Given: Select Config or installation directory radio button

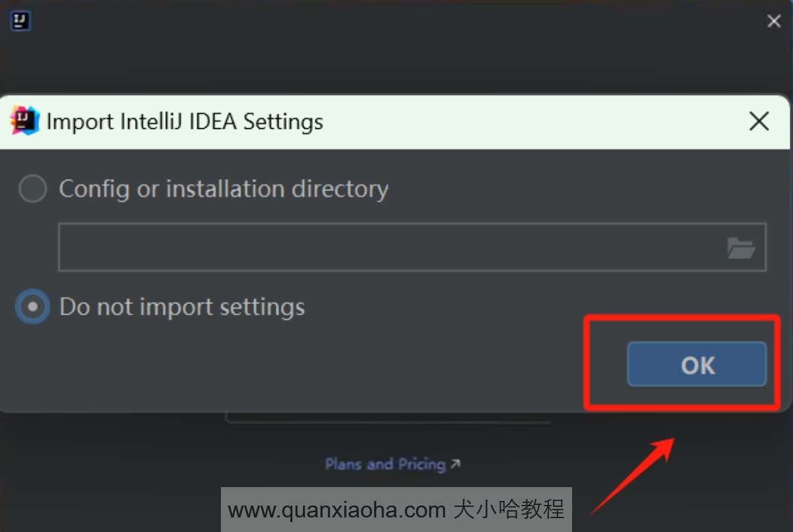Looking at the screenshot, I should coord(32,188).
